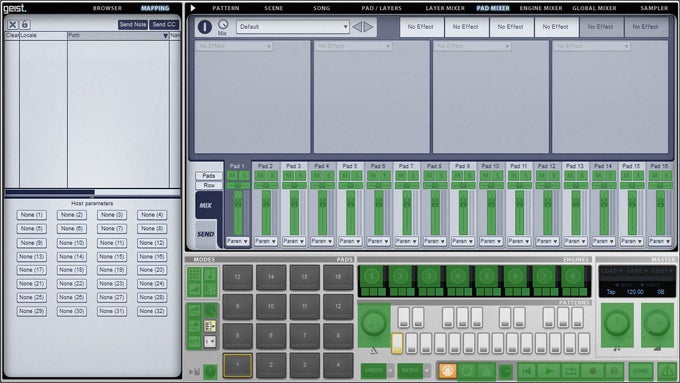680x383 pixels.
Task: Click the Pad 5 pan slider
Action: coord(350,186)
